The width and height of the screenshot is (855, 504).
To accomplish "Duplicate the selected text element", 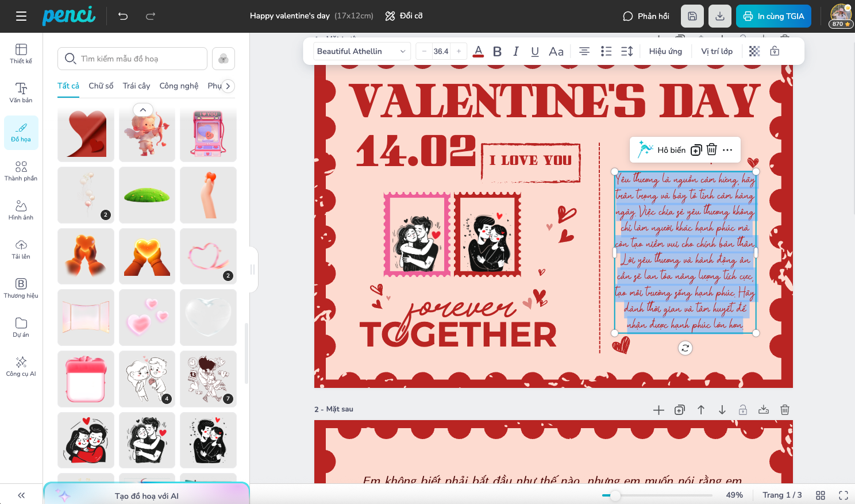I will click(x=696, y=150).
